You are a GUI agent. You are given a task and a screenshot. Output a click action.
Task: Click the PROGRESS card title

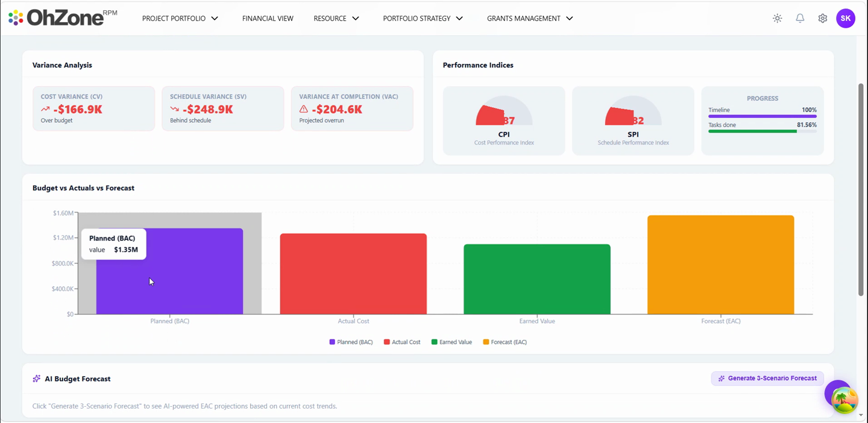[x=763, y=98]
